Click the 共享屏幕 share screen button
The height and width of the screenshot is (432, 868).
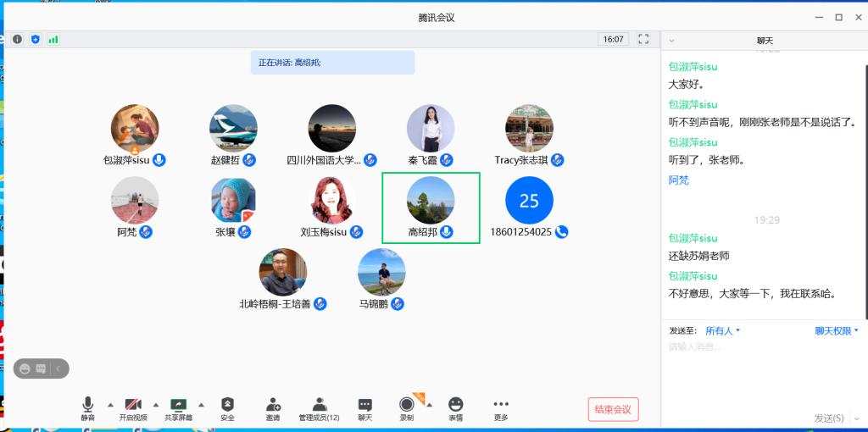pos(178,408)
